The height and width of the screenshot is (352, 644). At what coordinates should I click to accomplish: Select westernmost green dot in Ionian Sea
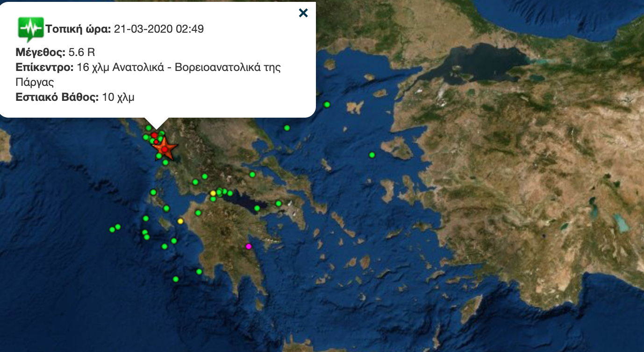point(112,229)
